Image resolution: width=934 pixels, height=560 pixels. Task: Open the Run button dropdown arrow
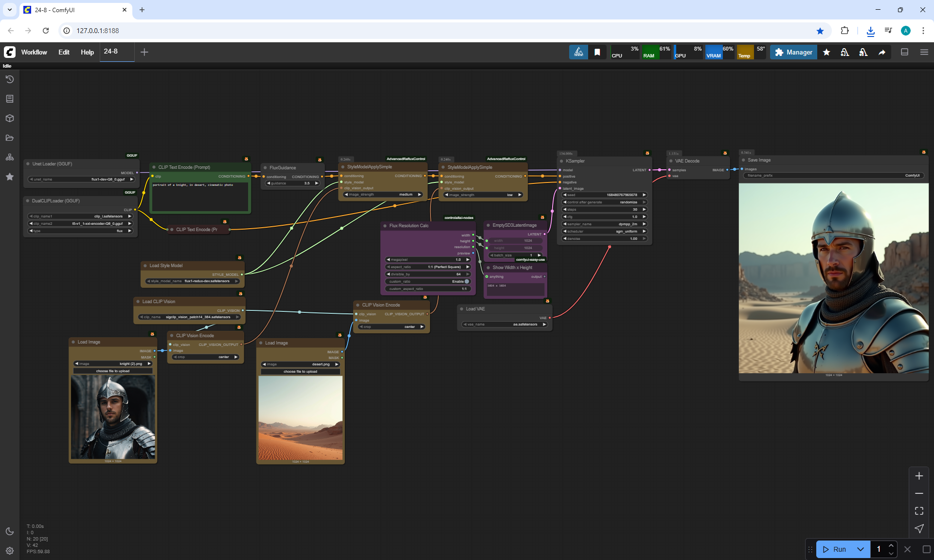coord(860,549)
